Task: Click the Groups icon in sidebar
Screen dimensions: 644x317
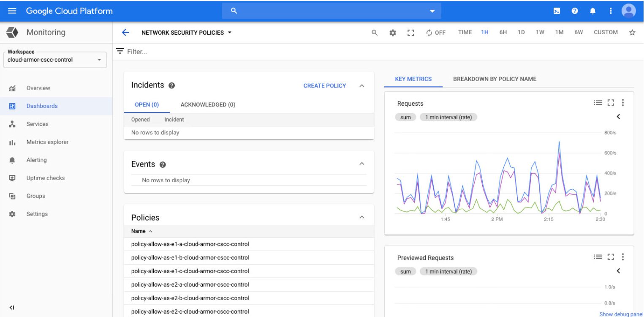Action: (12, 196)
